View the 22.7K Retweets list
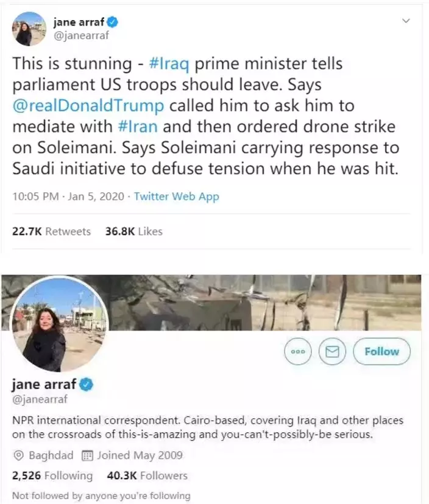 pos(52,231)
